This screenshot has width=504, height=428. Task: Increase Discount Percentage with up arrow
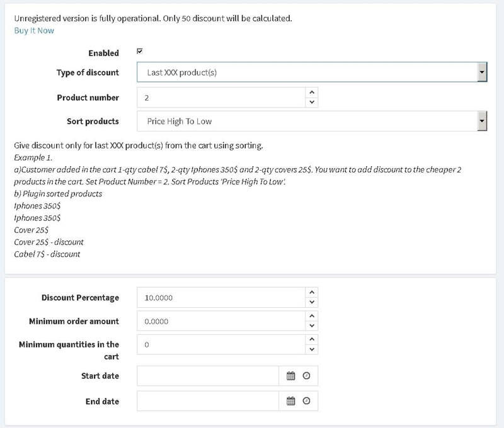tap(311, 292)
